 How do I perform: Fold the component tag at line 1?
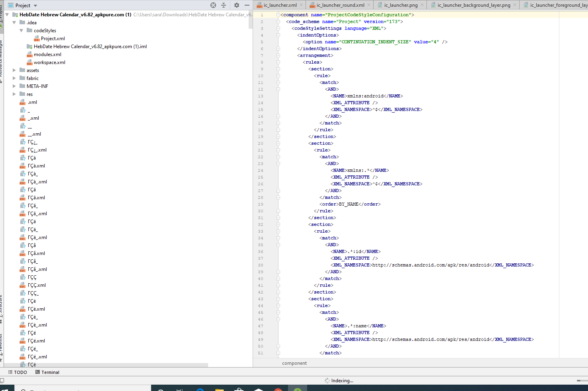278,15
